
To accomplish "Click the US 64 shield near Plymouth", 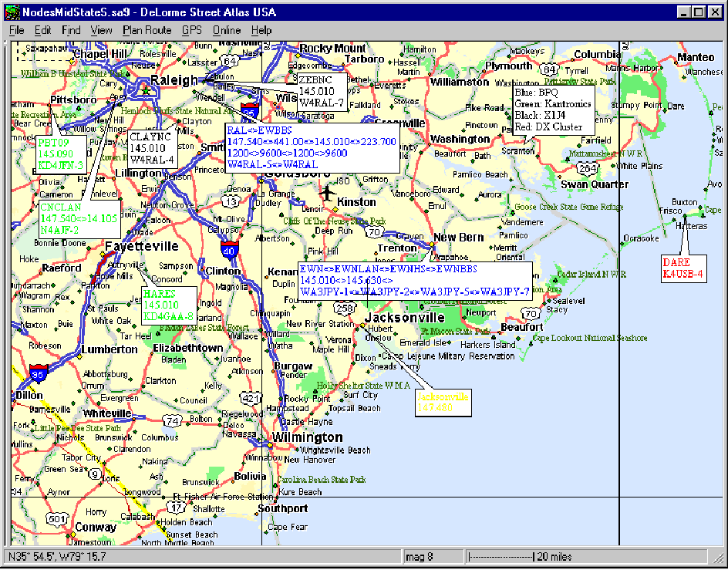I will pos(549,69).
